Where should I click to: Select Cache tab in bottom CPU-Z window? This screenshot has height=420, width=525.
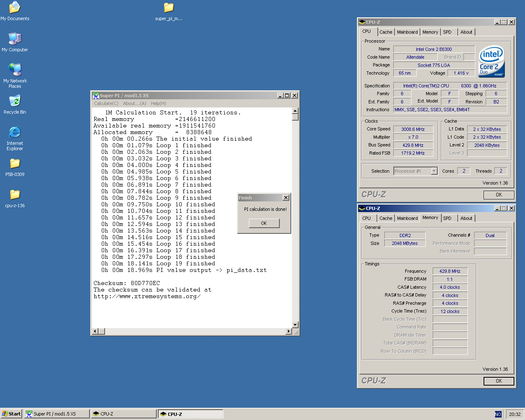point(386,218)
